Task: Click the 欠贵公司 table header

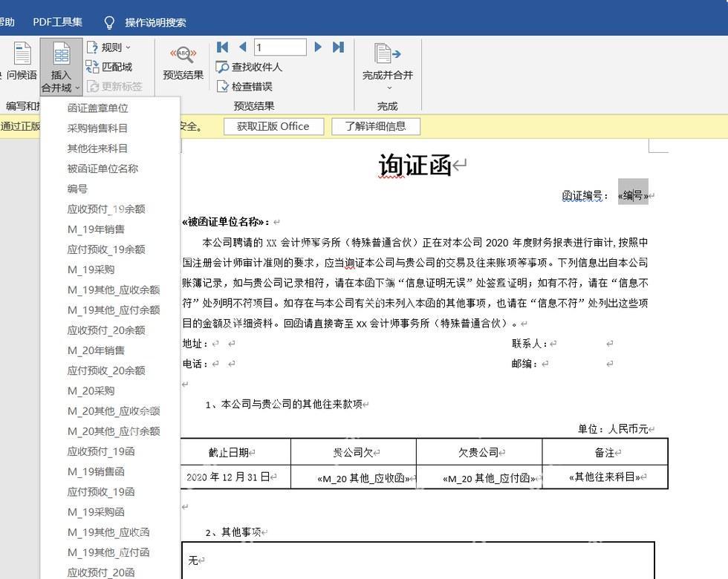Action: point(478,452)
